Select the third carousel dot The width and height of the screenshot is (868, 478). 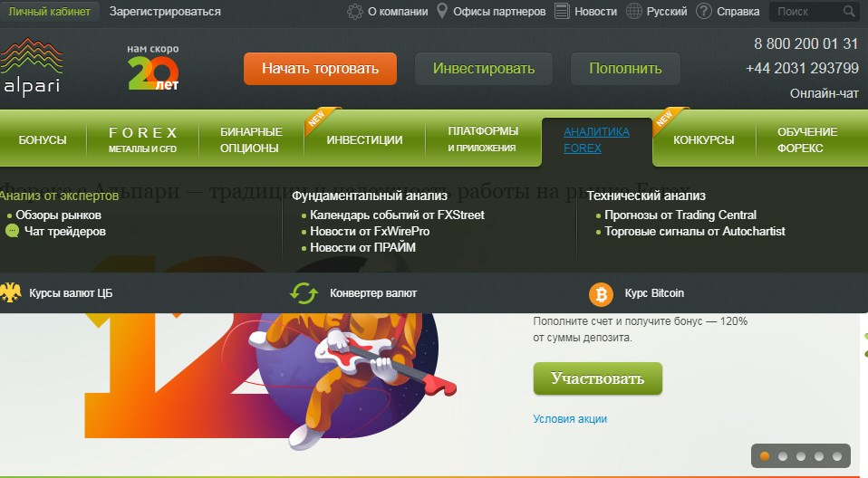click(x=800, y=456)
